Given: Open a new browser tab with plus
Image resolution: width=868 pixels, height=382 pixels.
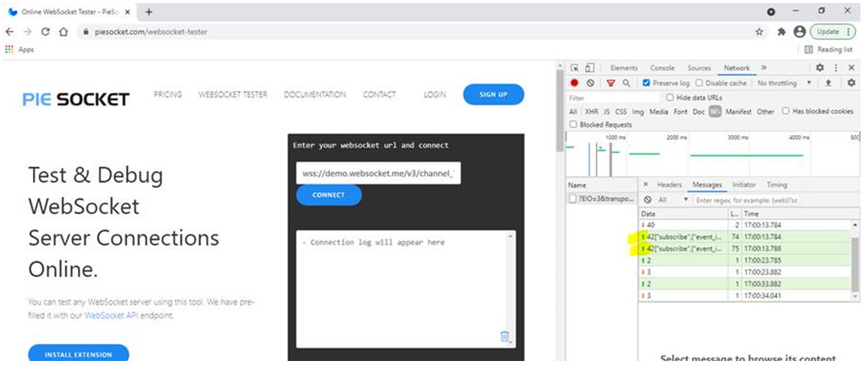Looking at the screenshot, I should click(x=149, y=11).
